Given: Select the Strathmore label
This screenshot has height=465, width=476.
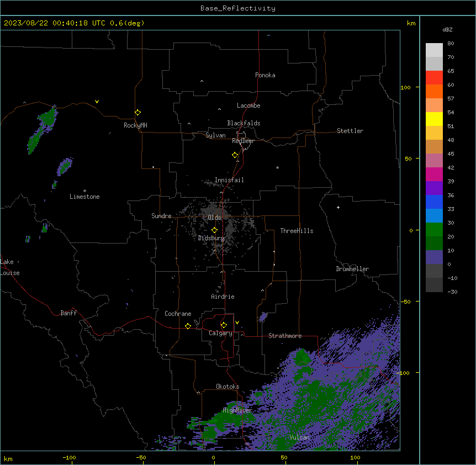Looking at the screenshot, I should [x=285, y=336].
